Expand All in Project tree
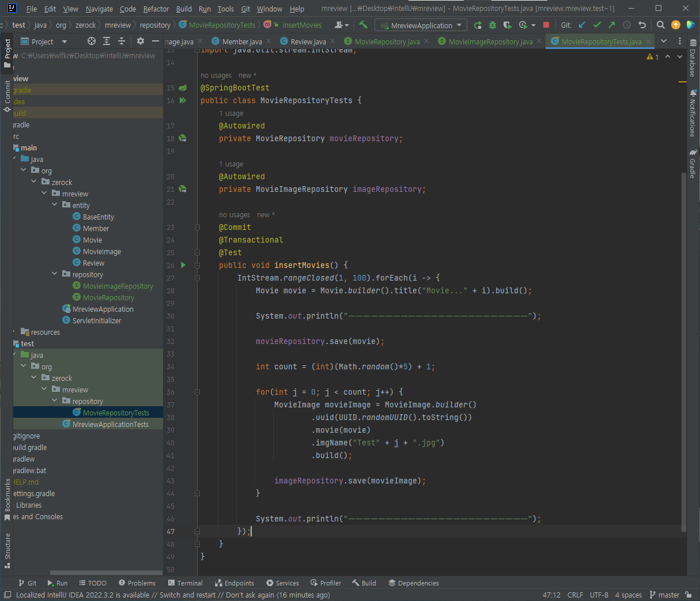 (107, 41)
